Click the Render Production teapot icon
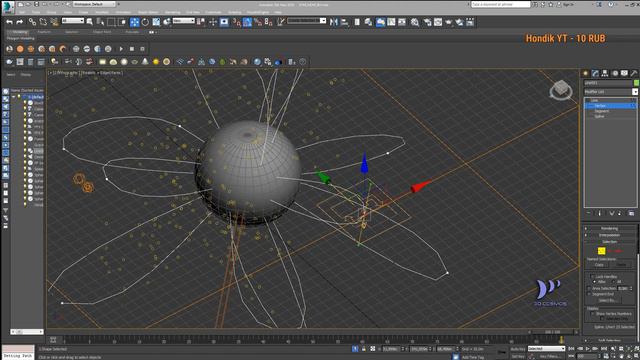Screen dimensions: 640x360 [449, 22]
